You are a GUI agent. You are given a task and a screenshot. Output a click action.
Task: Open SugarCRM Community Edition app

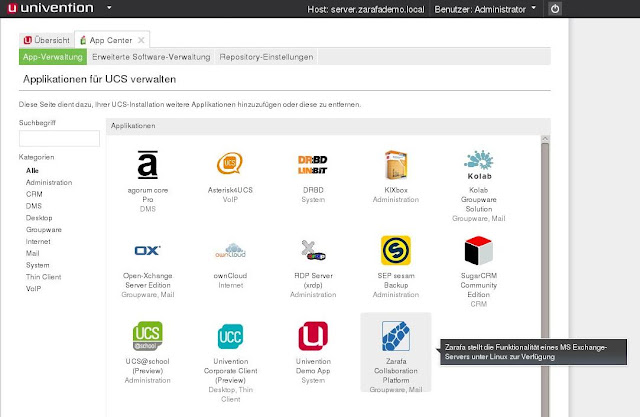click(478, 271)
